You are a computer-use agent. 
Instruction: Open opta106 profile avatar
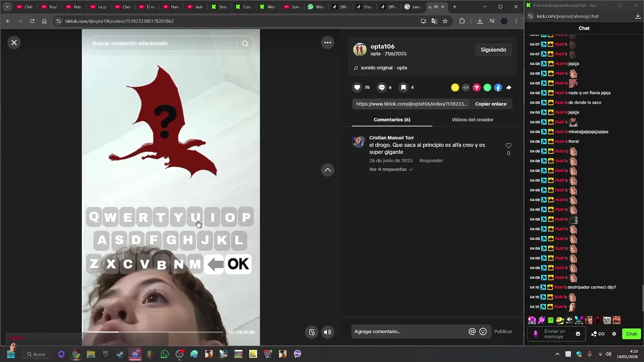pos(360,49)
